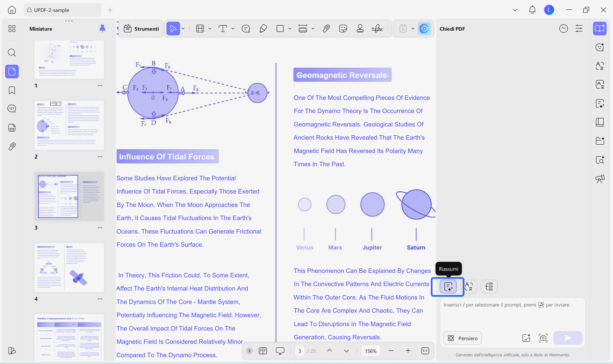Click the save icon in toolbar
This screenshot has height=364, width=613.
coord(403,29)
